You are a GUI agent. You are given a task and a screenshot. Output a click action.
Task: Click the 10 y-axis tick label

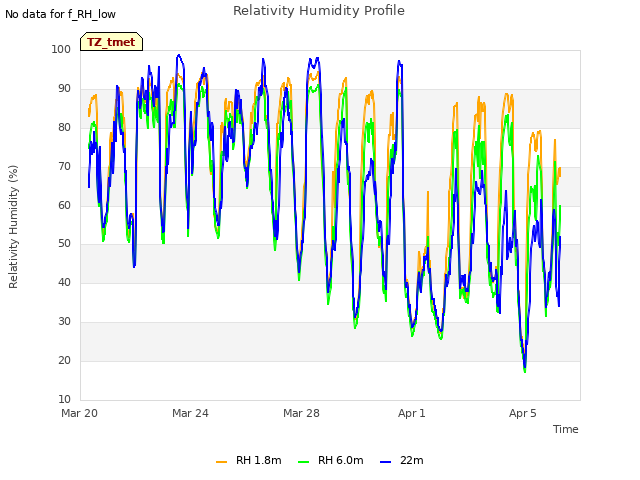pos(64,399)
